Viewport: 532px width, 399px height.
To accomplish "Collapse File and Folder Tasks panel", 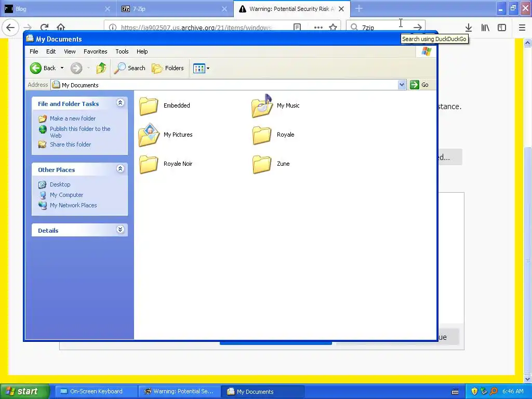I will (x=120, y=102).
